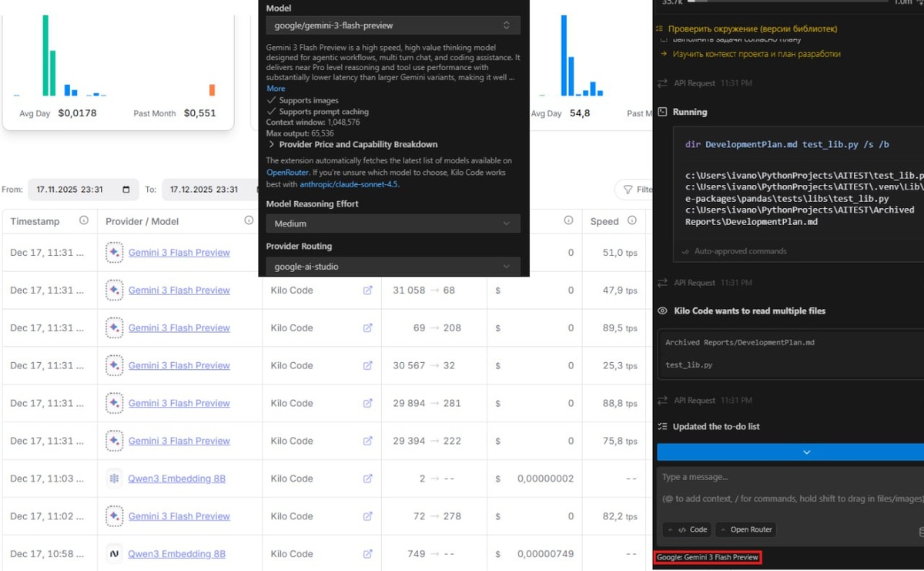Click Gemini model icon in the 89,5 tps row

click(114, 328)
